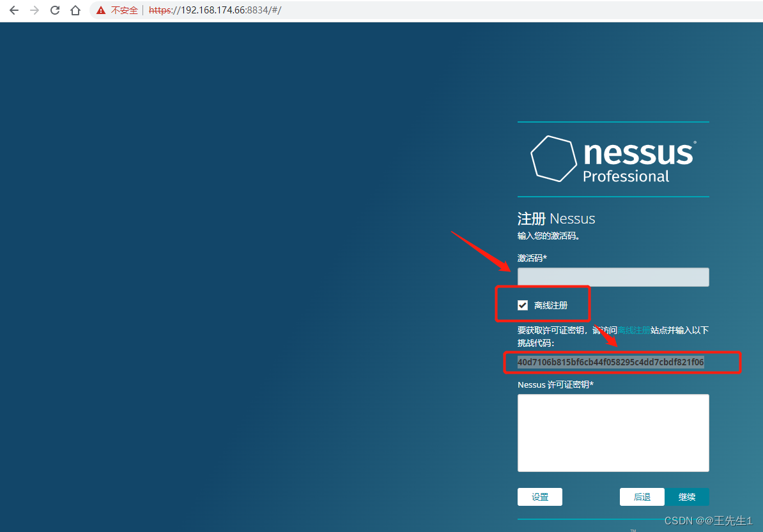Viewport: 763px width, 532px height.
Task: Focus the 激活码 input field
Action: click(613, 277)
